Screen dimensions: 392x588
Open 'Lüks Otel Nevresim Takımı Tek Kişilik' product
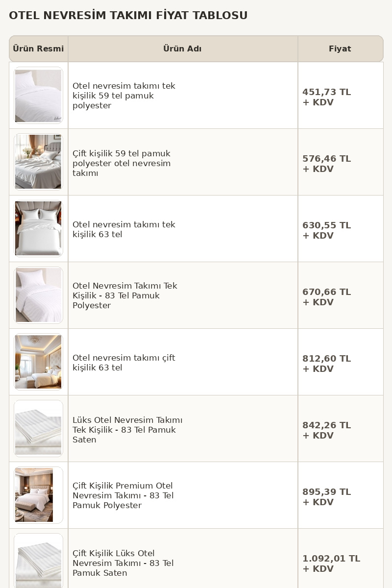coord(127,430)
